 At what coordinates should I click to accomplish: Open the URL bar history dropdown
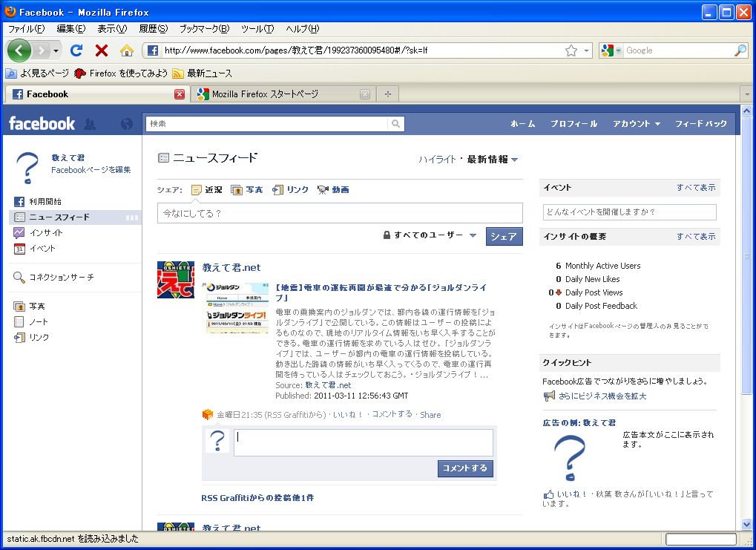pyautogui.click(x=586, y=50)
